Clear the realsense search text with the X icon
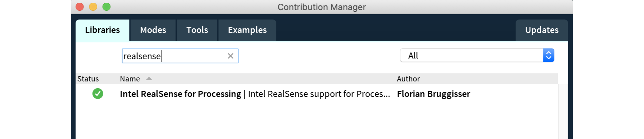 coord(230,56)
